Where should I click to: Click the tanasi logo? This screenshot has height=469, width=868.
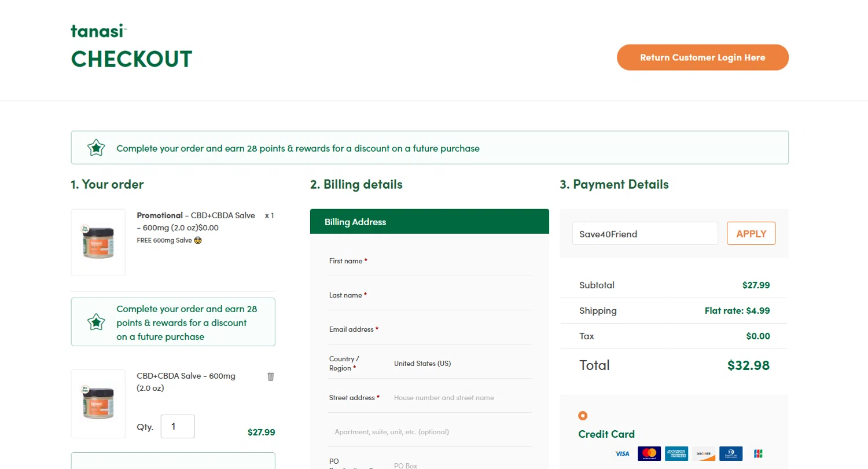(x=99, y=31)
